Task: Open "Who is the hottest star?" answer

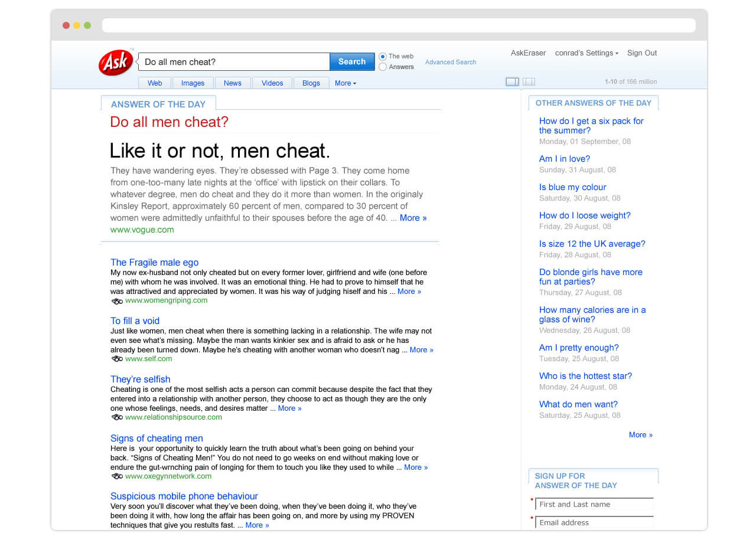Action: [x=585, y=376]
